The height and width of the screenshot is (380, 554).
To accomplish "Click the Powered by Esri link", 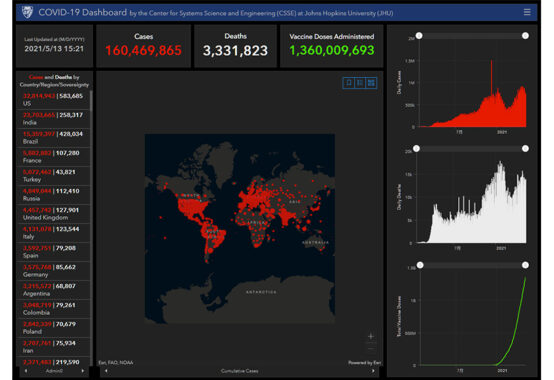I will pyautogui.click(x=364, y=363).
